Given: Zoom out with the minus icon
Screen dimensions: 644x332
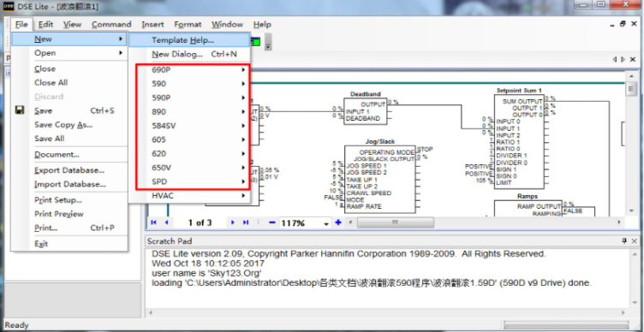Looking at the screenshot, I should [x=271, y=222].
